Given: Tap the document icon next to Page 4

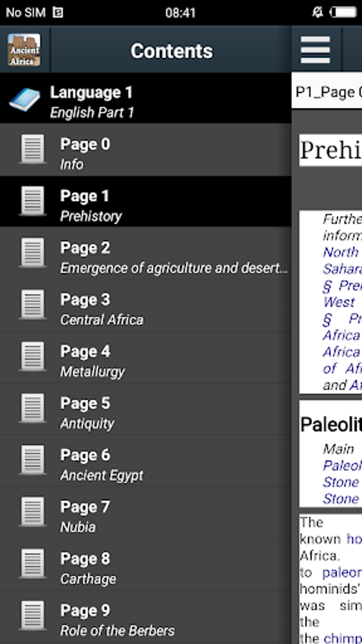Looking at the screenshot, I should pos(33,357).
